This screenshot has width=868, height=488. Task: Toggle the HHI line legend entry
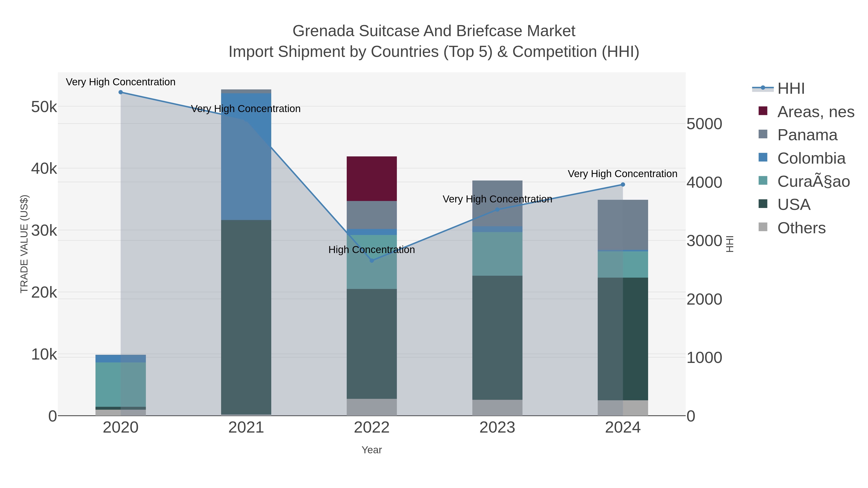(778, 89)
